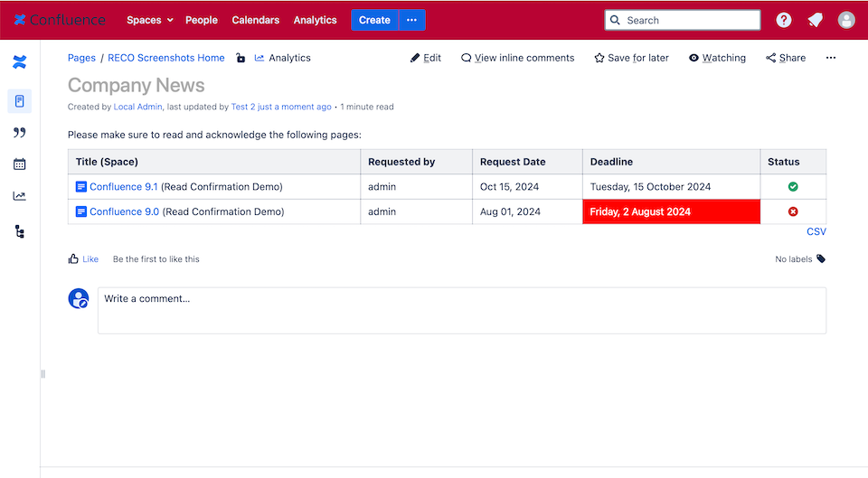Open the 'just a moment ago' link
Screen dimensions: 868x478
pyautogui.click(x=295, y=107)
